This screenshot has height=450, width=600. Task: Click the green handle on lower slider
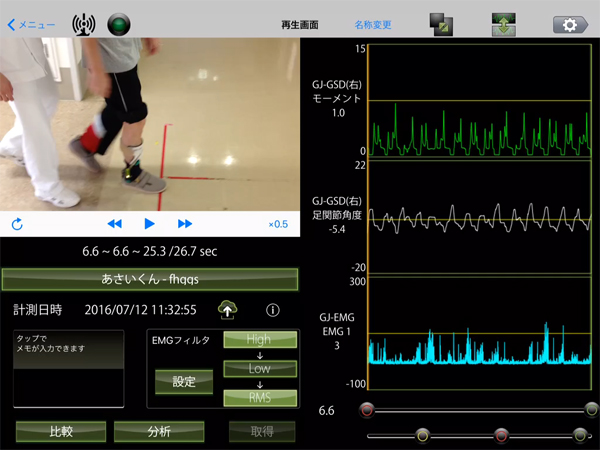580,435
